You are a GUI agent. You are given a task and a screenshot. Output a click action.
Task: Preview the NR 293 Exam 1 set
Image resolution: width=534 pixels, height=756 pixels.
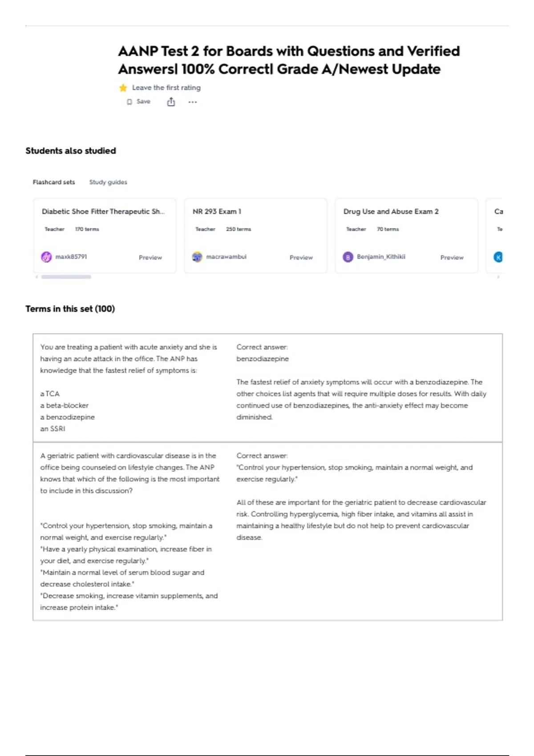[301, 257]
